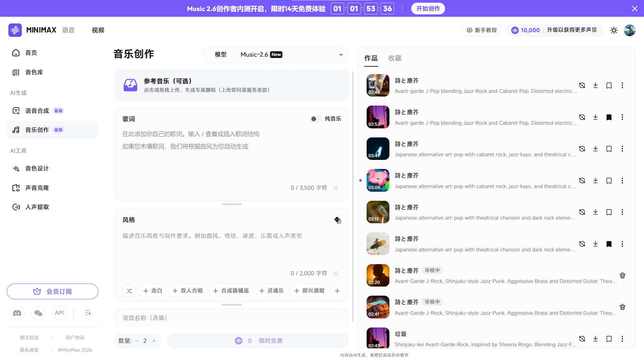Expand more style tags with plus button
This screenshot has width=644, height=362.
point(337,291)
